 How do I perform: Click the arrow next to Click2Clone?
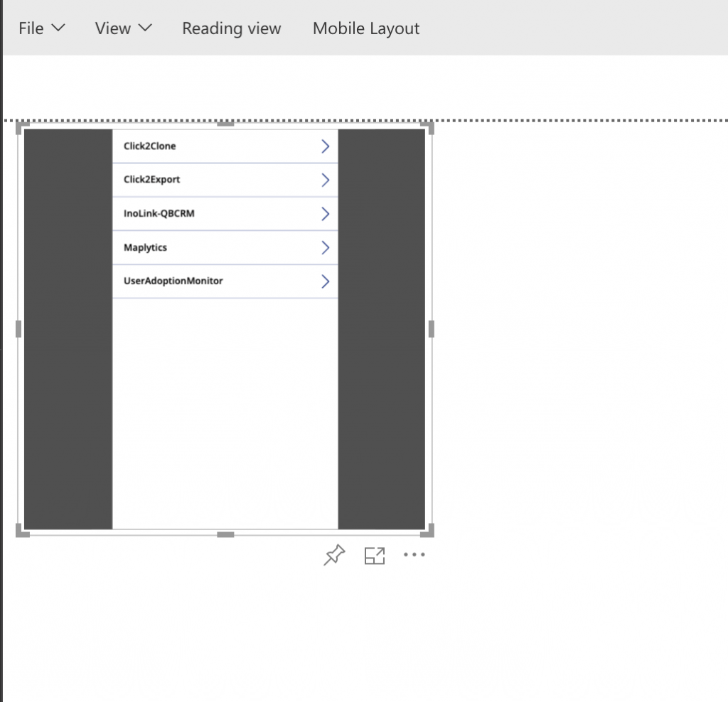tap(325, 146)
